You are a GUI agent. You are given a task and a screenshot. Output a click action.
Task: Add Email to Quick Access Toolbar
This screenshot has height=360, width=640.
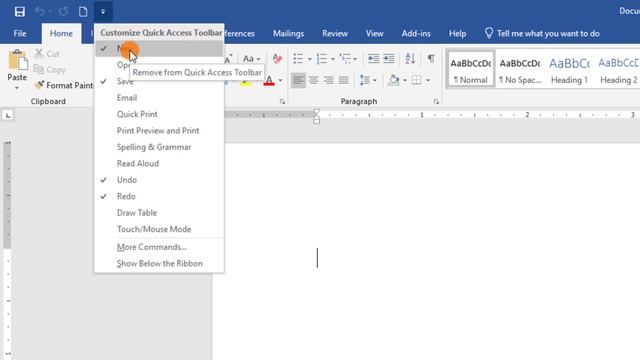tap(159, 98)
